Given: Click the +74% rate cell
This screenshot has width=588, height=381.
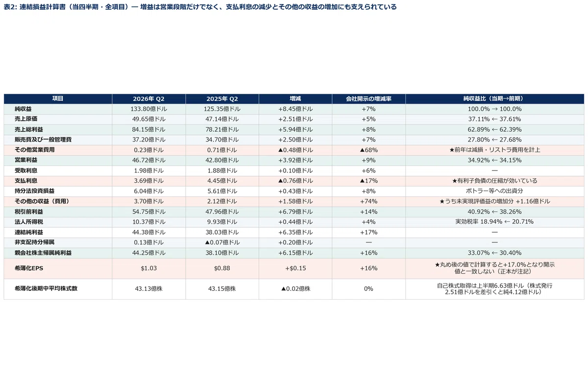Looking at the screenshot, I should (x=368, y=201).
